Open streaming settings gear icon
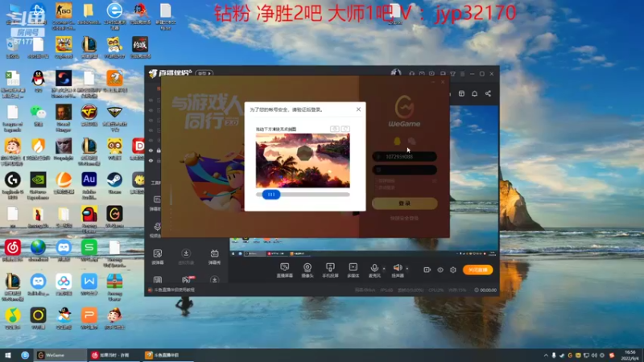The width and height of the screenshot is (644, 362). tap(453, 269)
